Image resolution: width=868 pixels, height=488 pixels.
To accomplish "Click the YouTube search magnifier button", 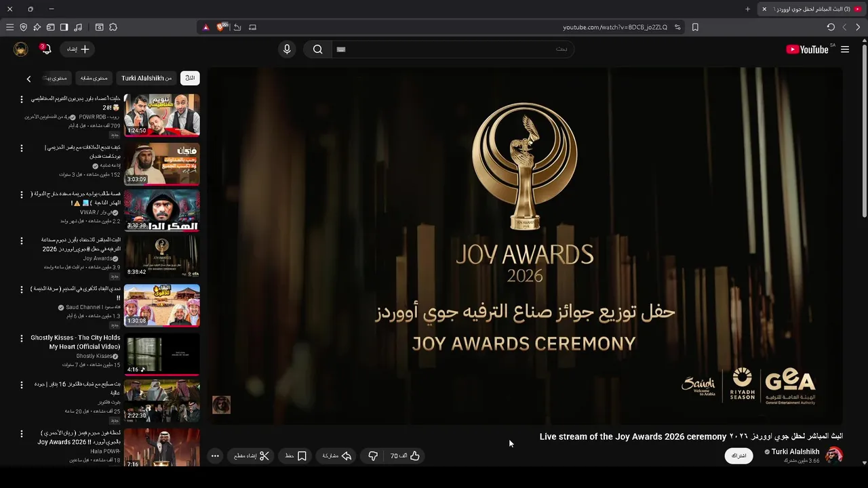I will tap(317, 49).
